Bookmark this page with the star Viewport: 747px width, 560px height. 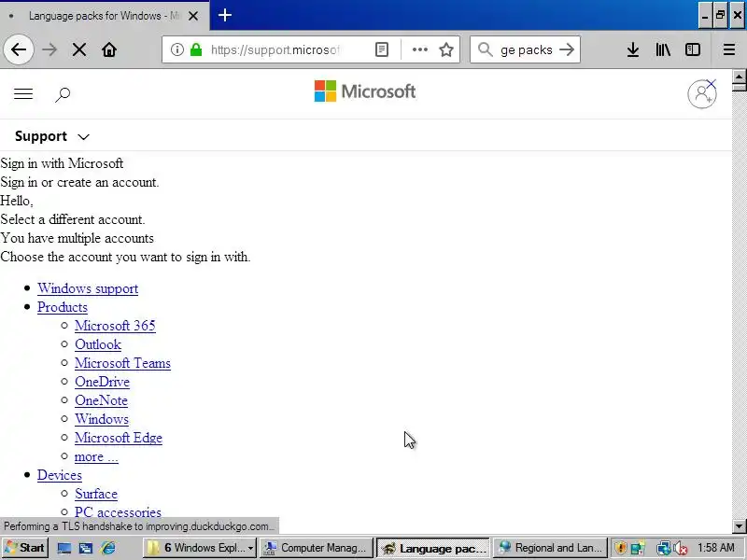446,49
